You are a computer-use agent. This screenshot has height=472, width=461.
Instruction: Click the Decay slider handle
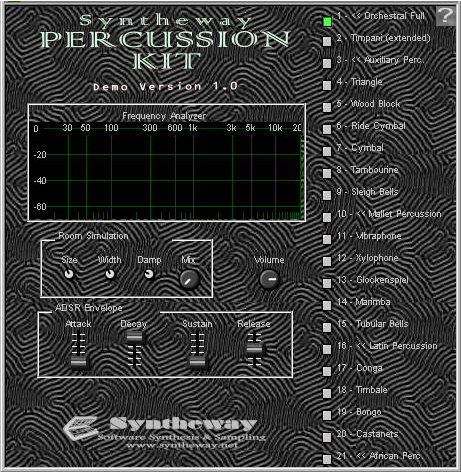(134, 338)
